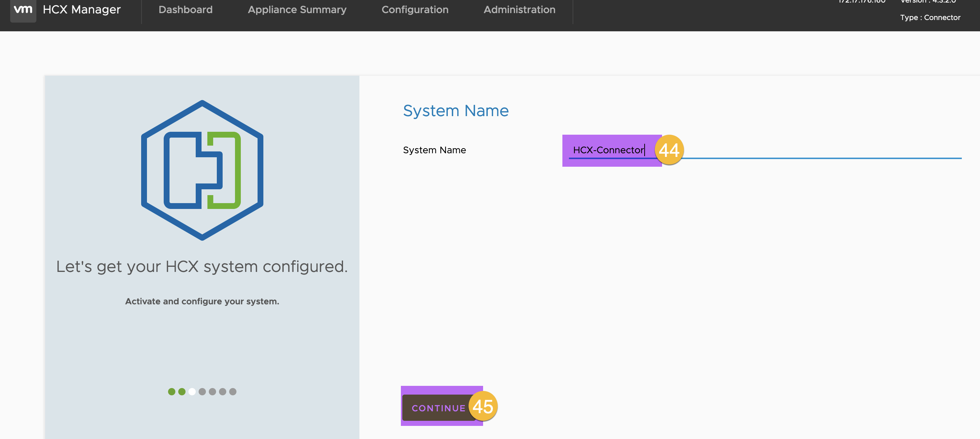Open the Administration menu
Viewport: 980px width, 439px height.
519,9
